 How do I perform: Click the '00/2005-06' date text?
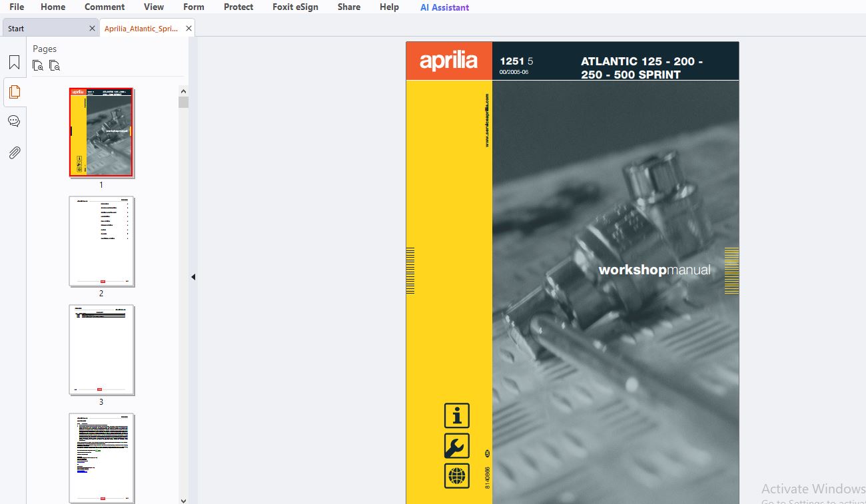514,72
